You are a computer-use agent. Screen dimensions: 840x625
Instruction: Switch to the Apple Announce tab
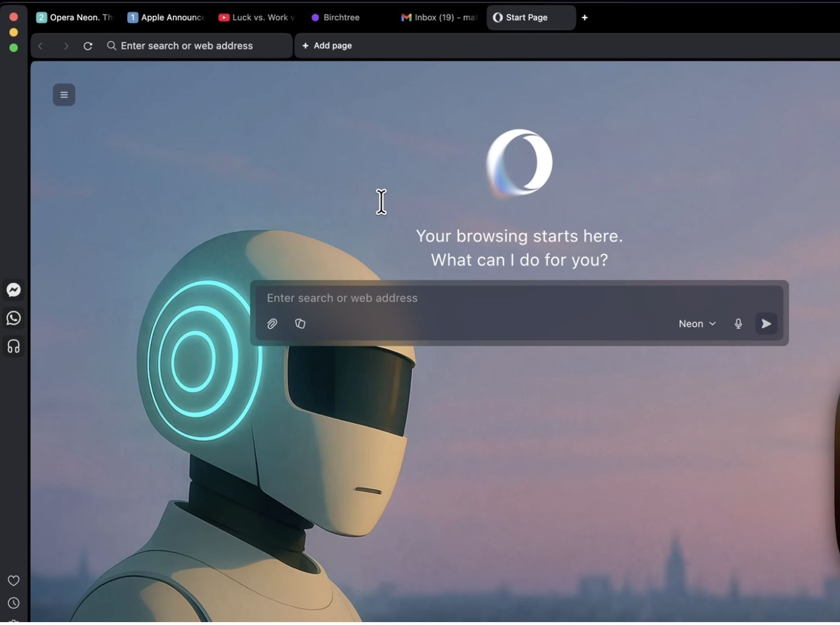tap(166, 17)
